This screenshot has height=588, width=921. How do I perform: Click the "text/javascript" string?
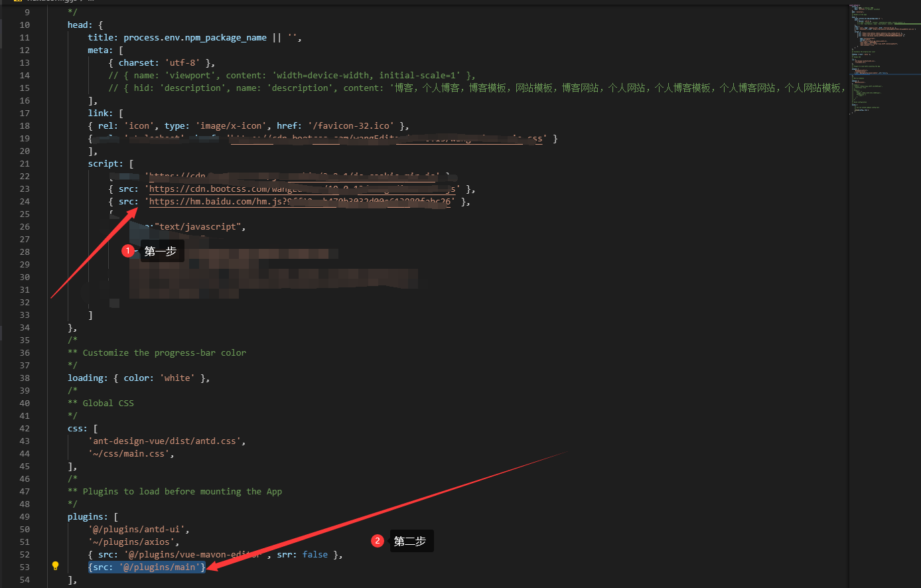click(198, 227)
